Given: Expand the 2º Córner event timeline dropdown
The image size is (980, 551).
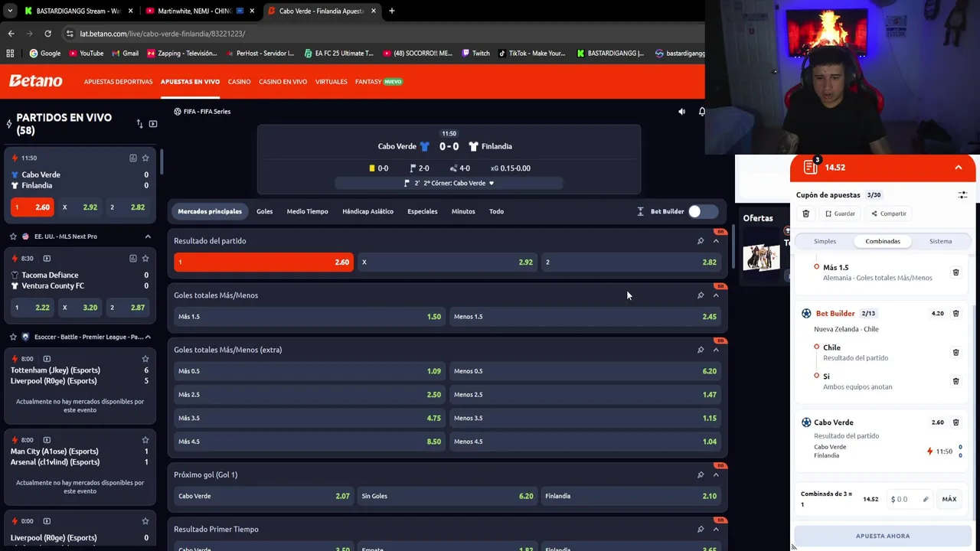Looking at the screenshot, I should (492, 184).
